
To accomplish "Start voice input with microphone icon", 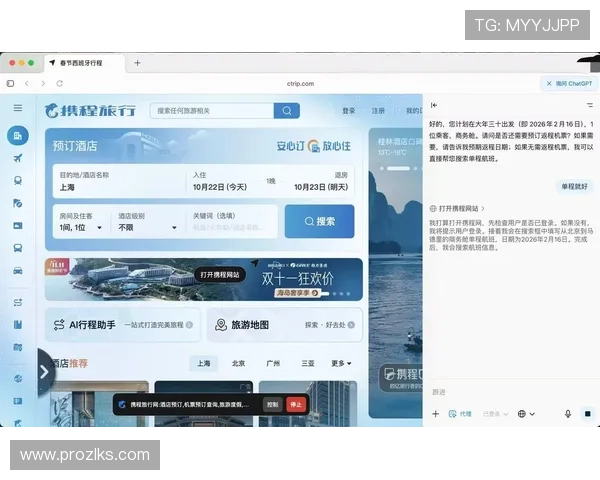I will pos(568,414).
